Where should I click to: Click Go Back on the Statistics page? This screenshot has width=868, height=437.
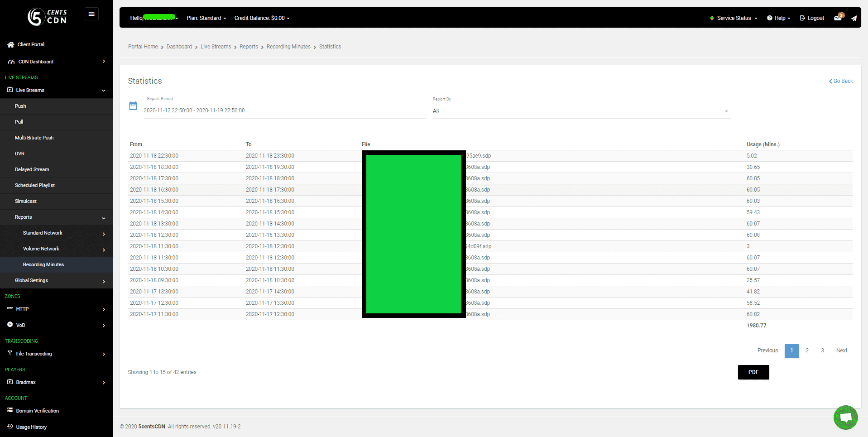pos(841,81)
